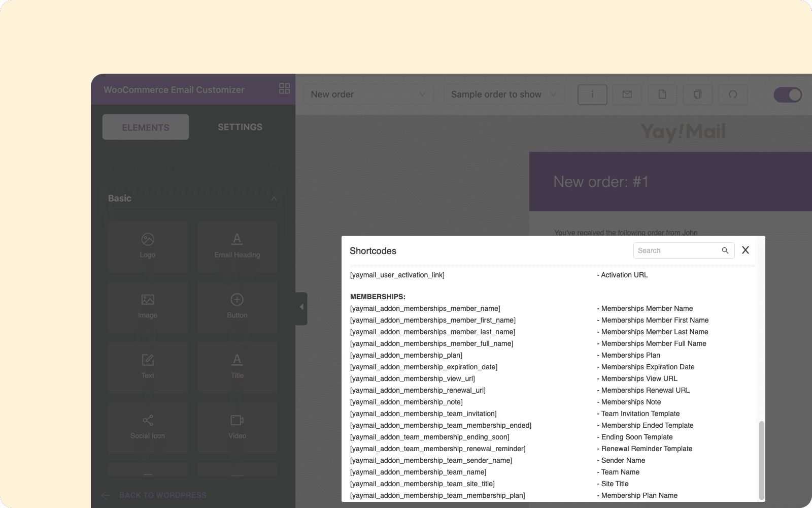Click [yaymail_addon_membership_team_site_title] shortcode
The image size is (812, 508).
click(422, 484)
